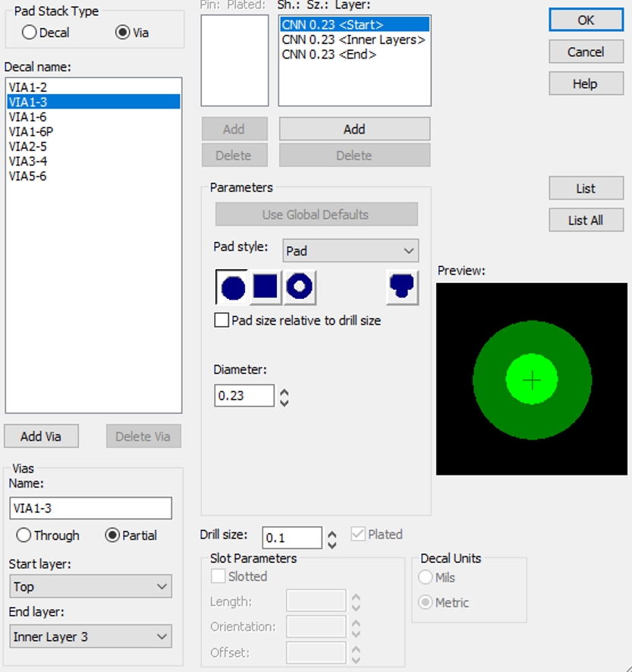The height and width of the screenshot is (672, 632).
Task: Confirm with the OK button
Action: coord(586,20)
